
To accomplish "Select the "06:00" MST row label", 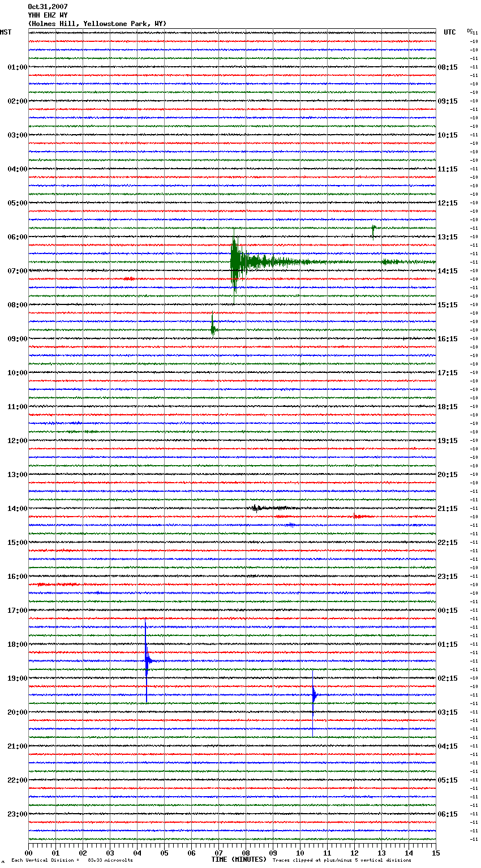I will click(18, 237).
